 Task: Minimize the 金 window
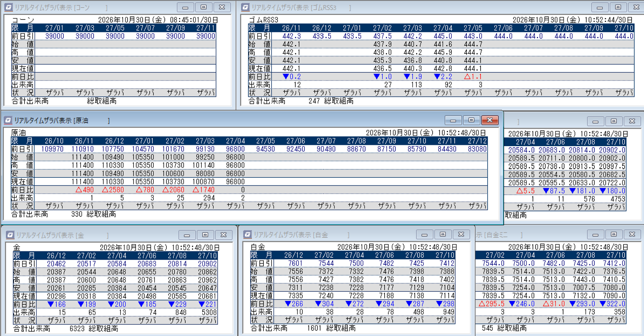pos(187,235)
